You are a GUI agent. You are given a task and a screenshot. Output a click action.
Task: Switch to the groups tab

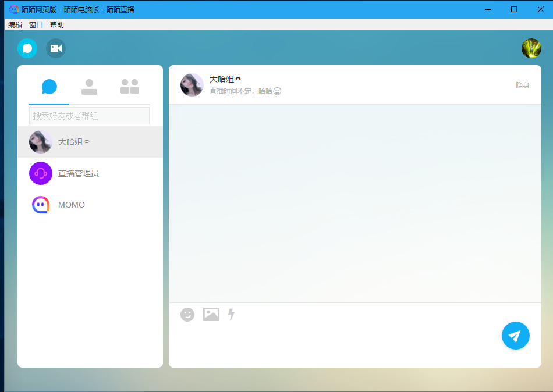pyautogui.click(x=129, y=85)
